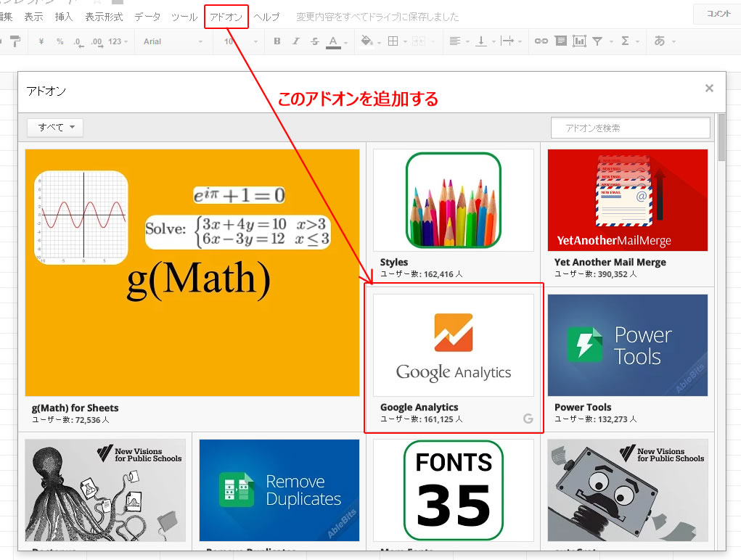The image size is (741, 560).
Task: Click the Yet Another Mail Merge title
Action: (x=610, y=262)
